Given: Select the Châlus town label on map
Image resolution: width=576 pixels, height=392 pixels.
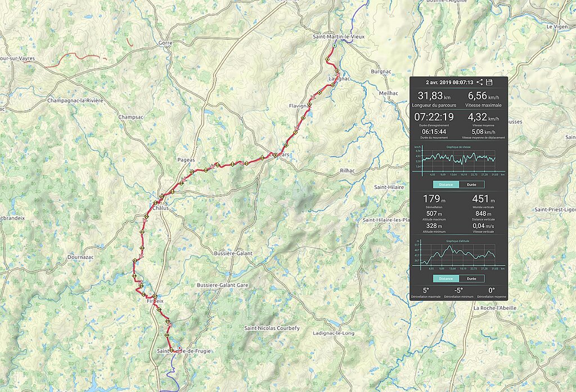Looking at the screenshot, I should [x=160, y=208].
